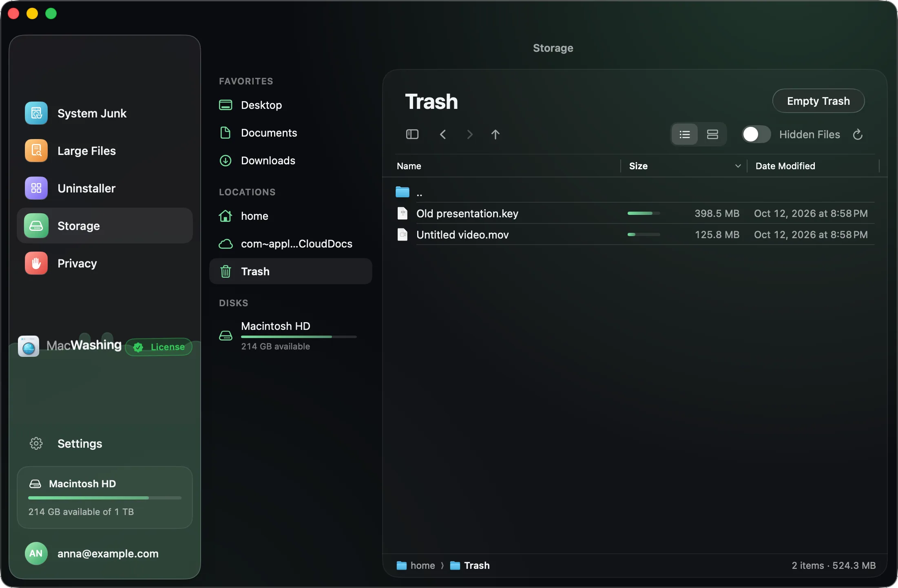Click the Trash can icon in Locations

(226, 271)
